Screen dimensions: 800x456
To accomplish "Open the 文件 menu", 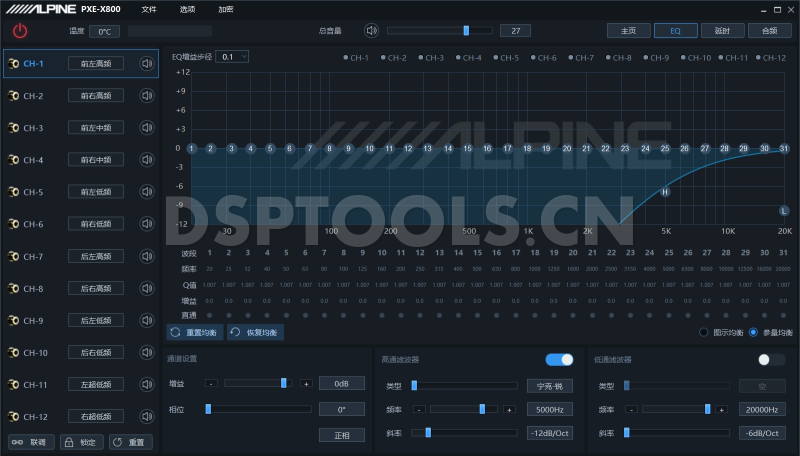I will [x=149, y=9].
